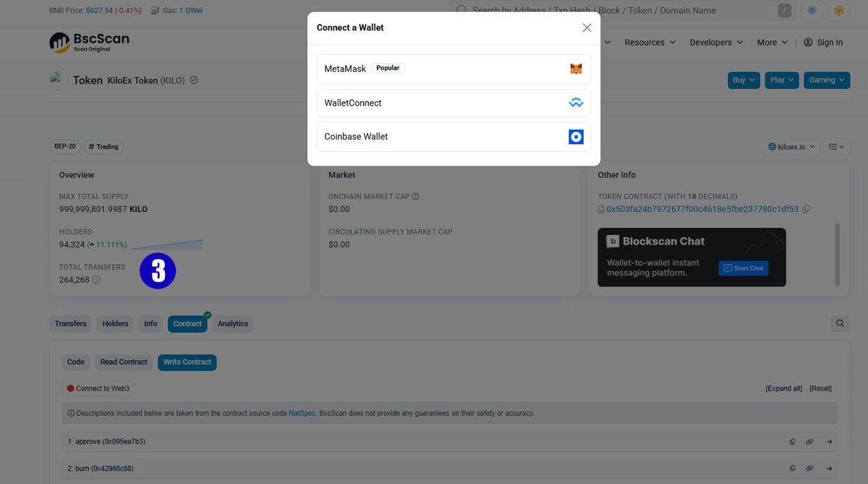
Task: Click the approve row arrow icon
Action: click(829, 441)
